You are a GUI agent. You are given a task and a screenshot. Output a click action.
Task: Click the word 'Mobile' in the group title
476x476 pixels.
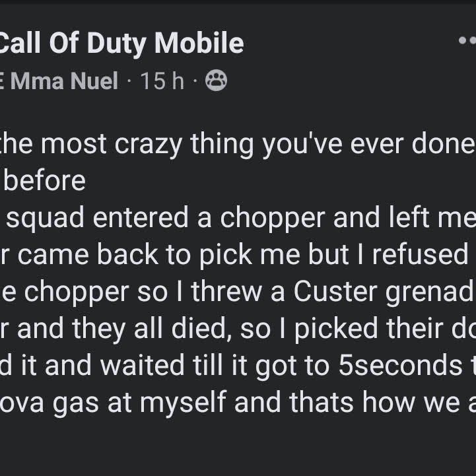(x=199, y=42)
